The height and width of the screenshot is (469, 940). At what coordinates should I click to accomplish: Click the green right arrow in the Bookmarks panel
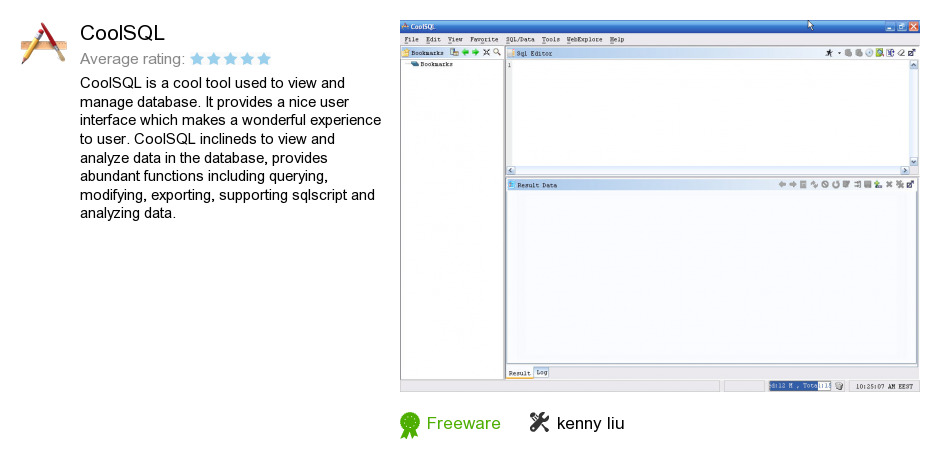475,52
